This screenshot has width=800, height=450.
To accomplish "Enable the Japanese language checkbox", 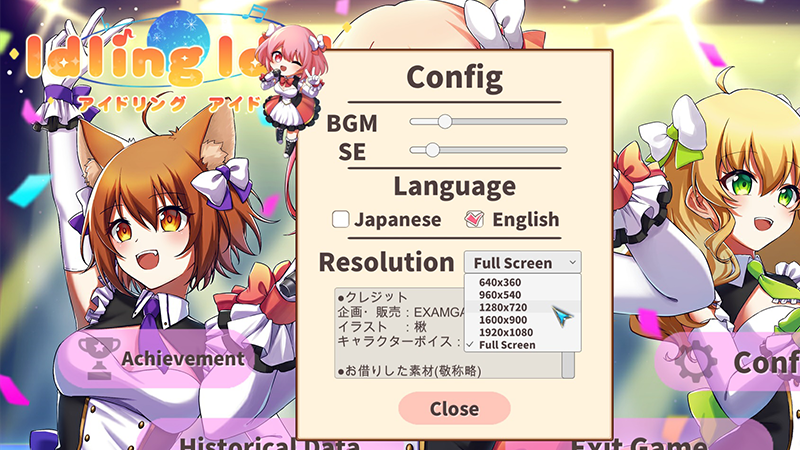I will [x=340, y=219].
